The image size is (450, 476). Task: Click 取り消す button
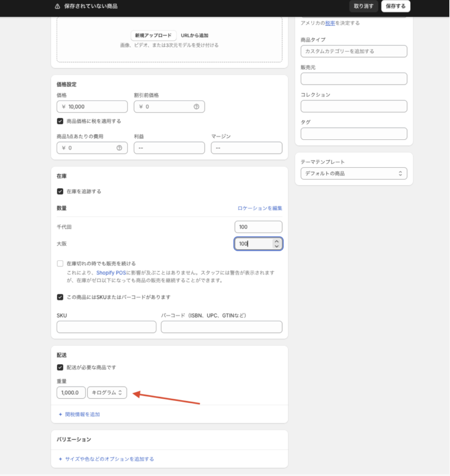click(364, 6)
